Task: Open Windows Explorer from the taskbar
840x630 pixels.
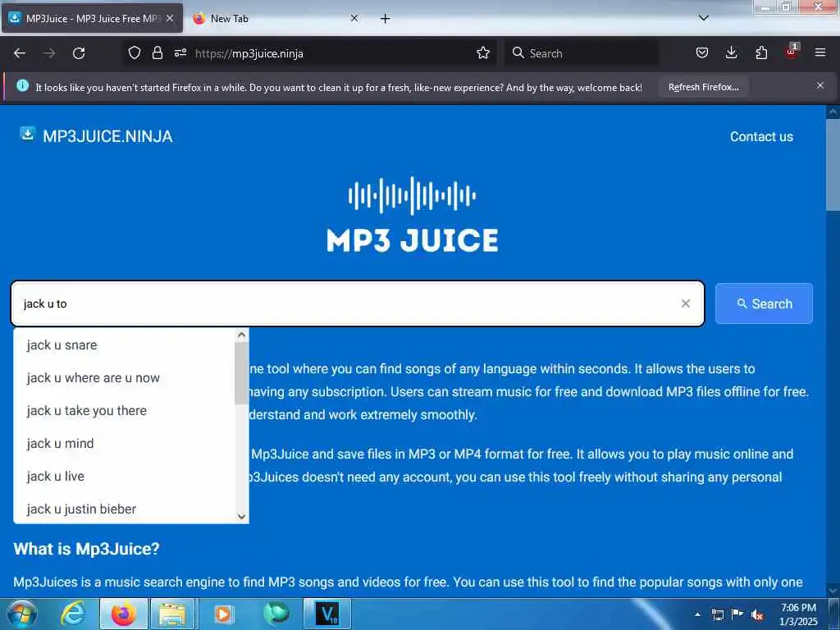Action: [x=171, y=614]
